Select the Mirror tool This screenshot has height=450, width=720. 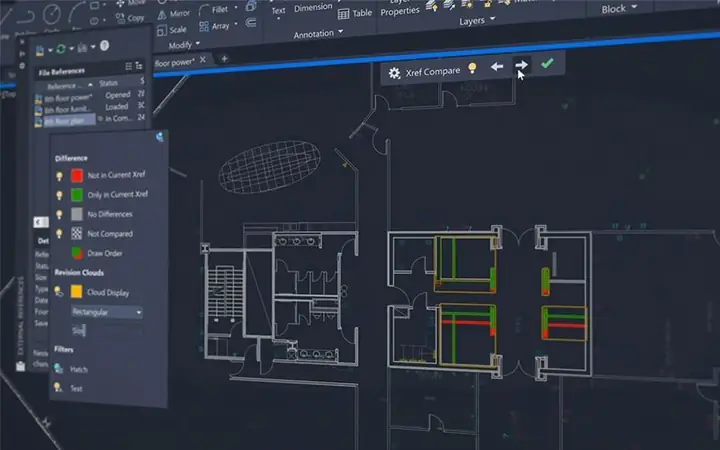point(174,14)
